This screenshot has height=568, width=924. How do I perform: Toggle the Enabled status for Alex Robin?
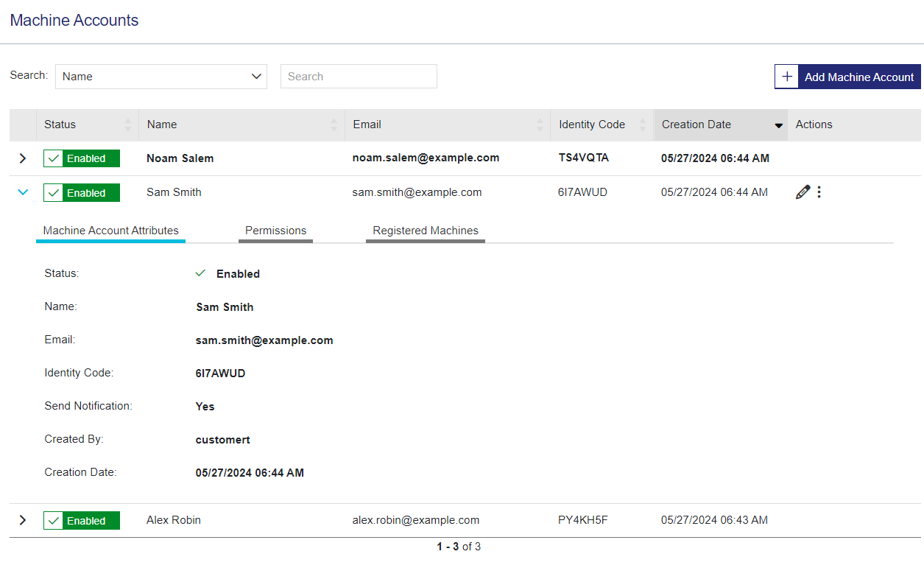[x=82, y=521]
